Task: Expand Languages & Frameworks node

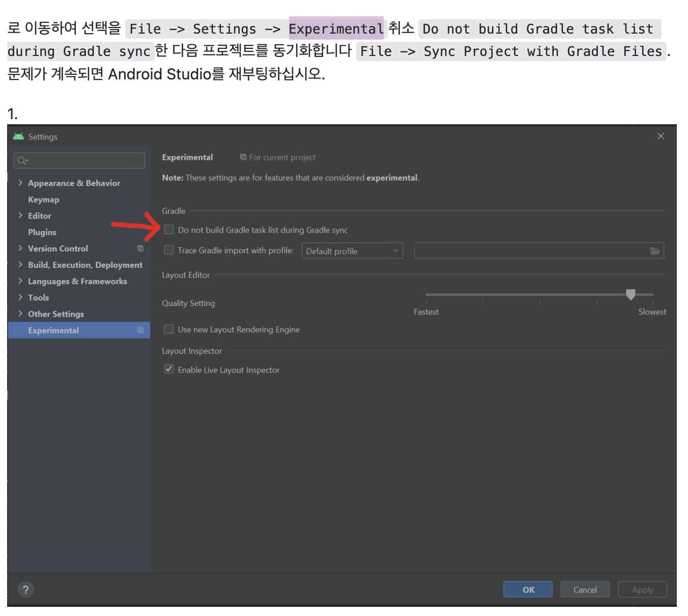Action: coord(20,281)
